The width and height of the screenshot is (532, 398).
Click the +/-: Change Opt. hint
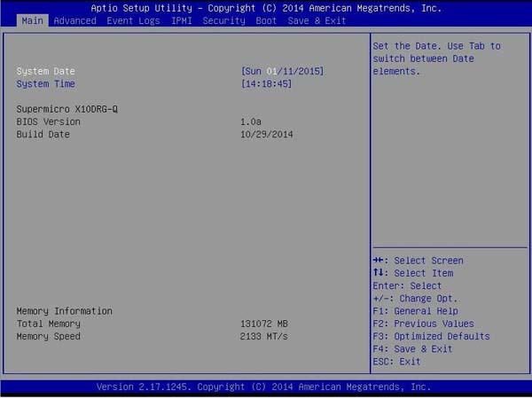415,299
